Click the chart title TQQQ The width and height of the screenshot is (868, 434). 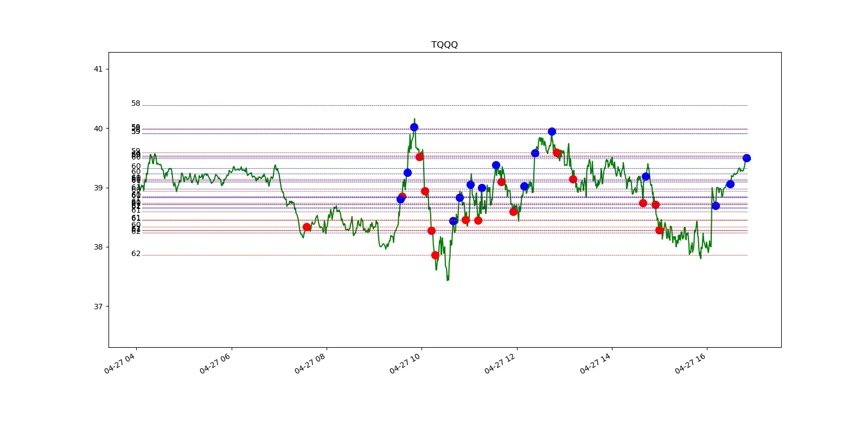(444, 44)
